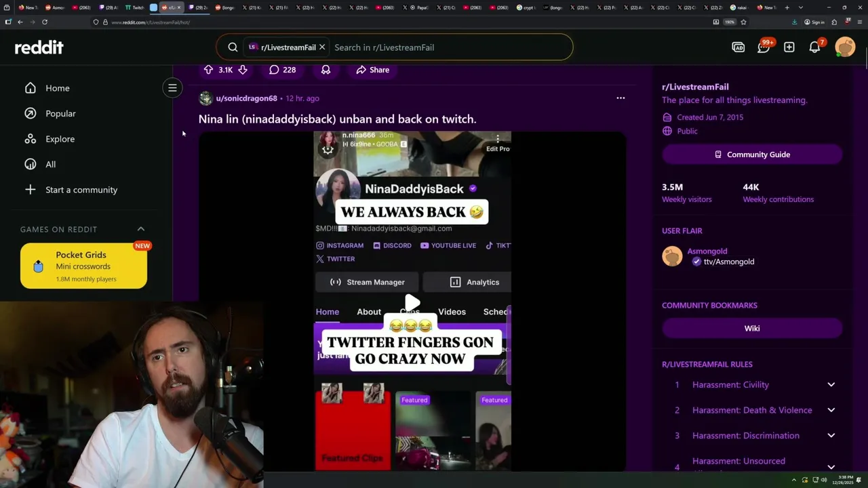Open the r/LivestreamFail sidebar title
This screenshot has height=488, width=868.
(695, 87)
